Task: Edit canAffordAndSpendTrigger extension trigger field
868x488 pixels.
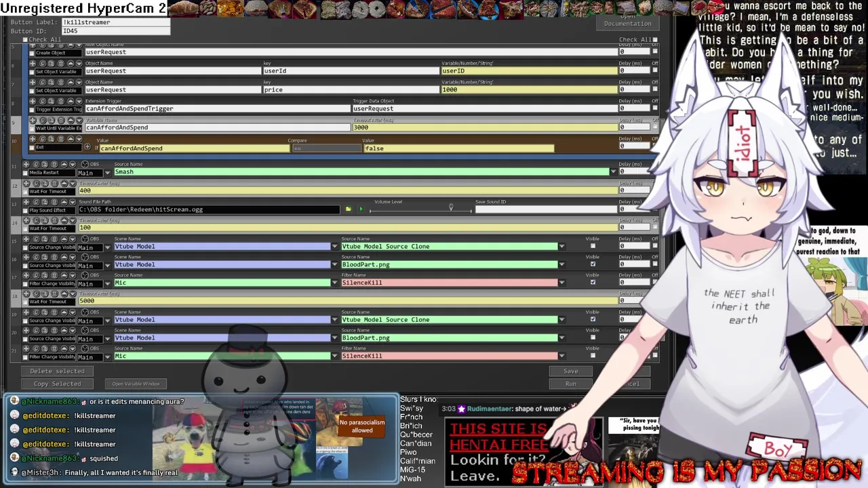Action: [217, 108]
